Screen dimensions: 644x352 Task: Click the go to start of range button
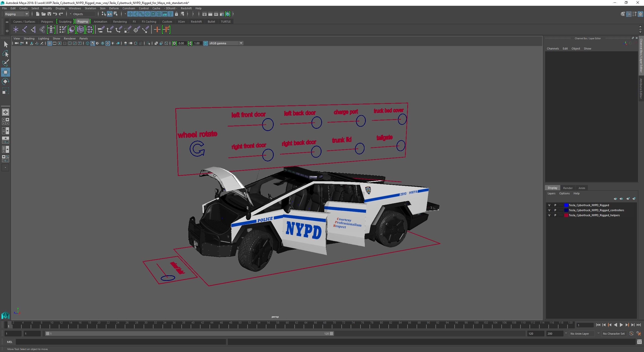click(x=598, y=325)
